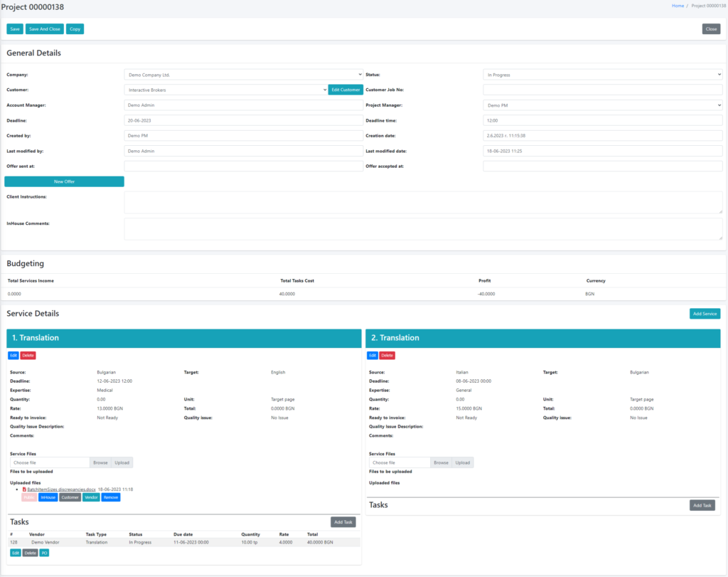The height and width of the screenshot is (577, 728).
Task: Delete the first Translation service
Action: point(28,356)
